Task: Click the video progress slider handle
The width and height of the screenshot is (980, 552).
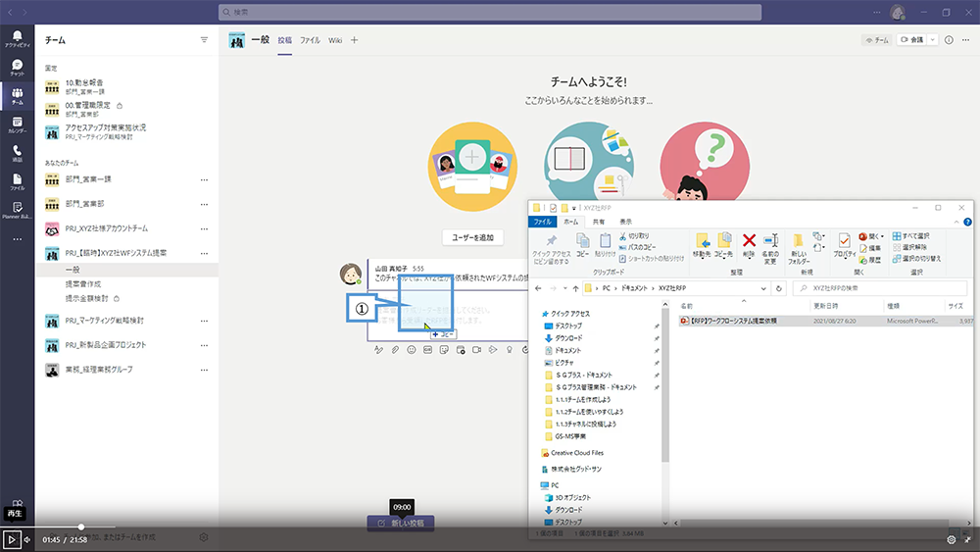Action: click(80, 527)
